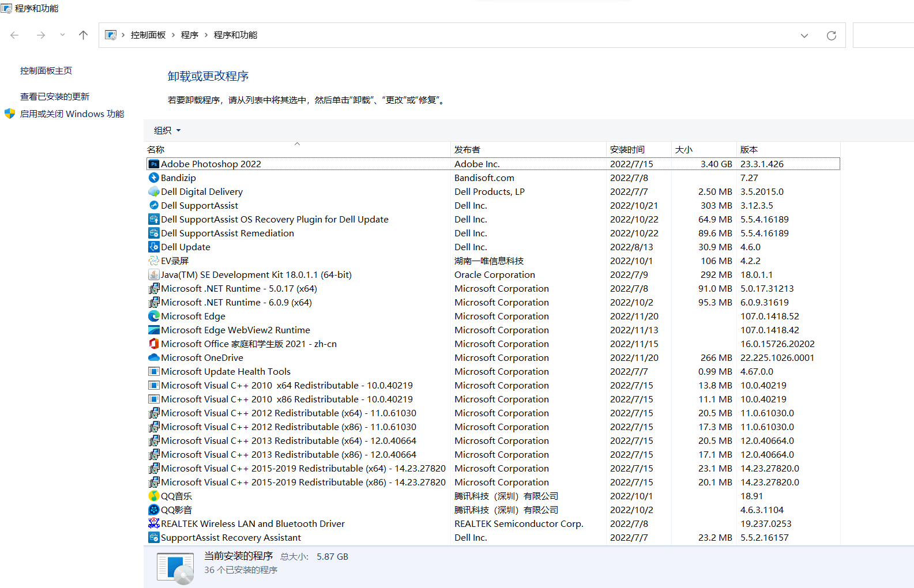Navigate to 控制面板 in breadcrumb
The height and width of the screenshot is (588, 914).
148,35
